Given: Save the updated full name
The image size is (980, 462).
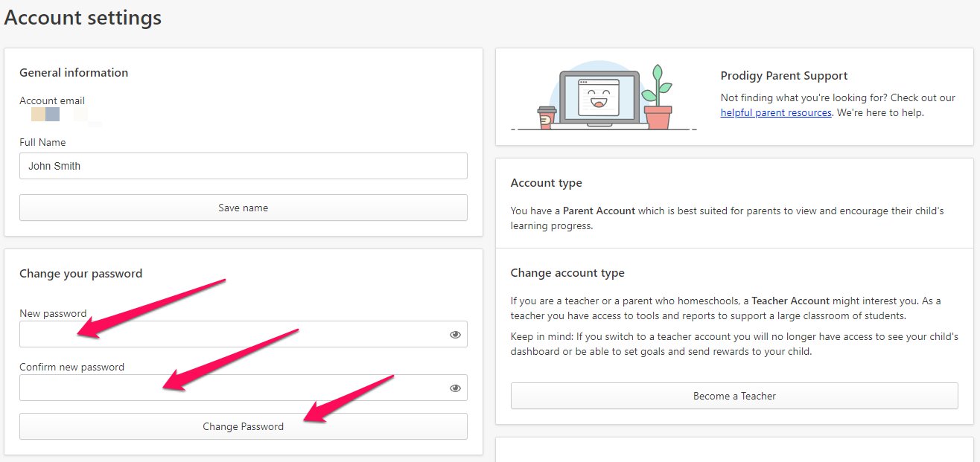Looking at the screenshot, I should coord(243,208).
